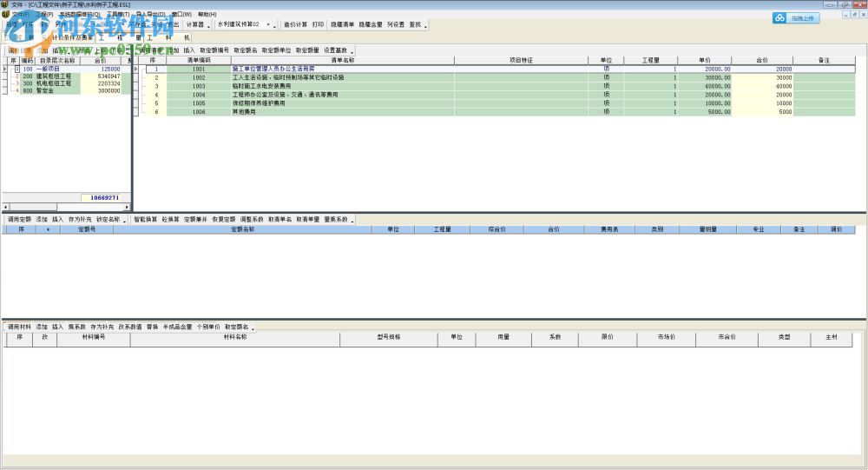Screen dimensions: 868x470
Task: Click 调用材料 in the materials toolbar
Action: tap(19, 327)
